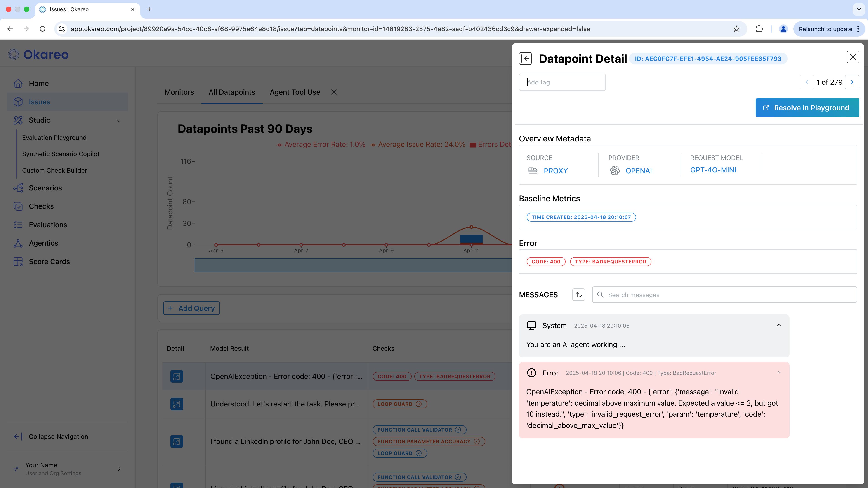Image resolution: width=868 pixels, height=488 pixels.
Task: Click Add Query button
Action: (x=191, y=308)
